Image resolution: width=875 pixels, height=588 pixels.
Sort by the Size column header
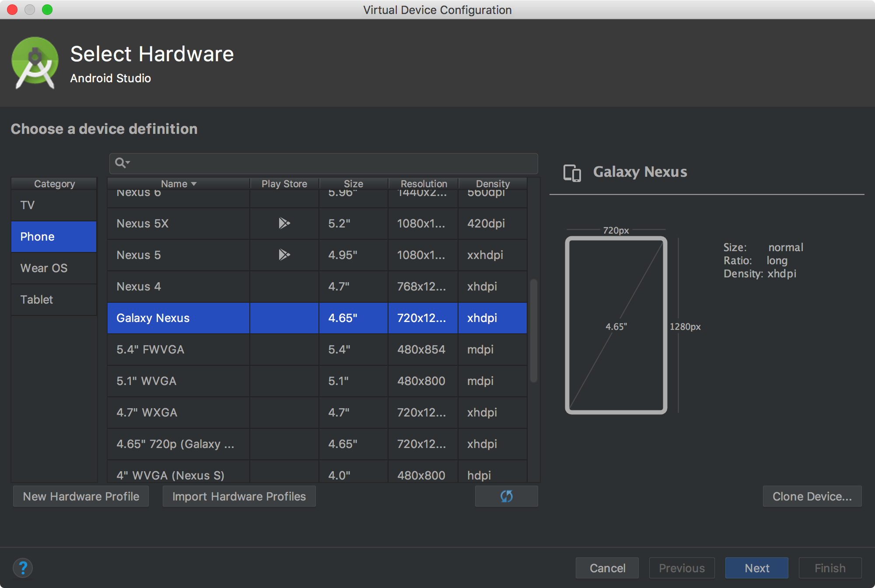353,184
